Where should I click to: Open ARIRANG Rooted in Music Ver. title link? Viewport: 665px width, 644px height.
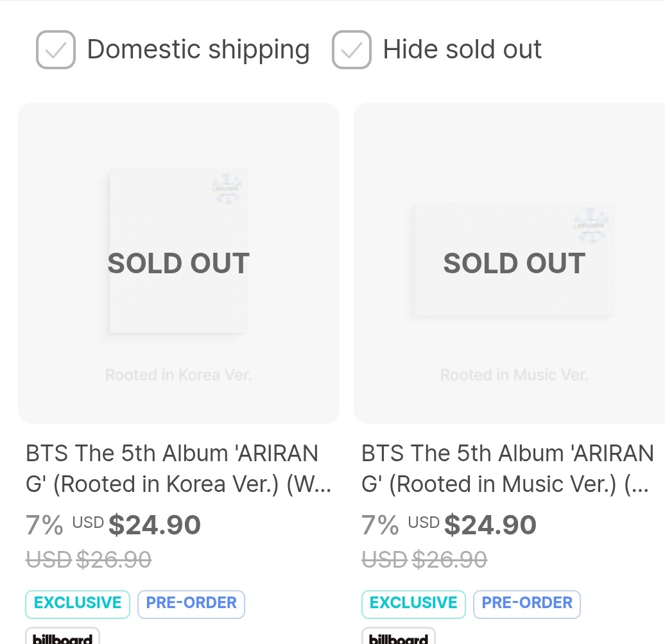pos(507,469)
